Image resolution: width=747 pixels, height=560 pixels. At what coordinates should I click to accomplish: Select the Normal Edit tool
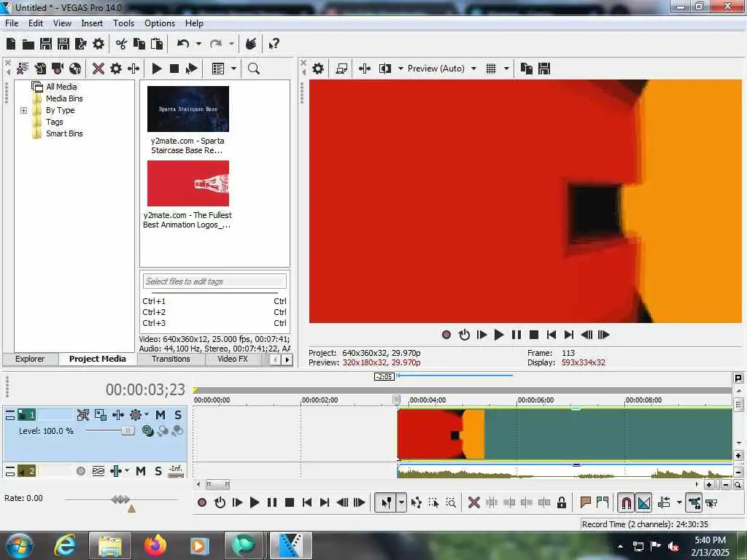[386, 503]
